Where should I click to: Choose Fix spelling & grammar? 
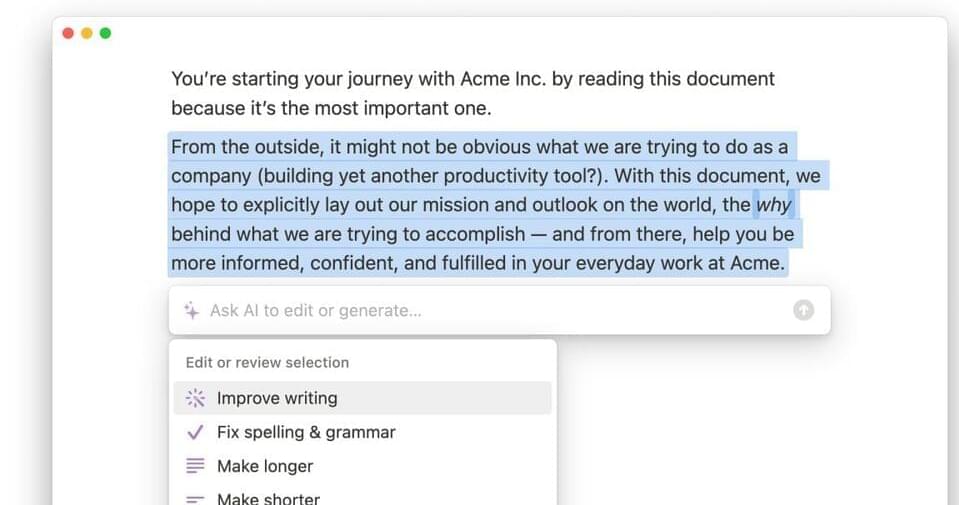(306, 433)
